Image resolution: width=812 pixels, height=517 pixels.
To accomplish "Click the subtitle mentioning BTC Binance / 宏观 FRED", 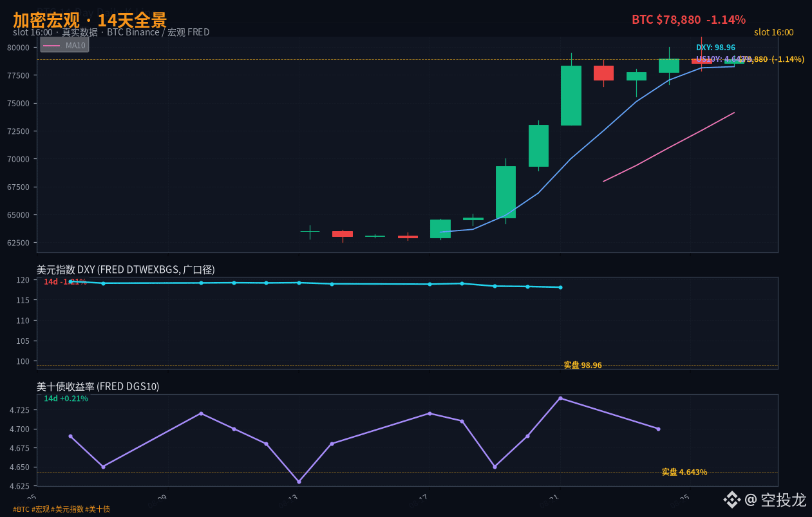I will pyautogui.click(x=111, y=32).
